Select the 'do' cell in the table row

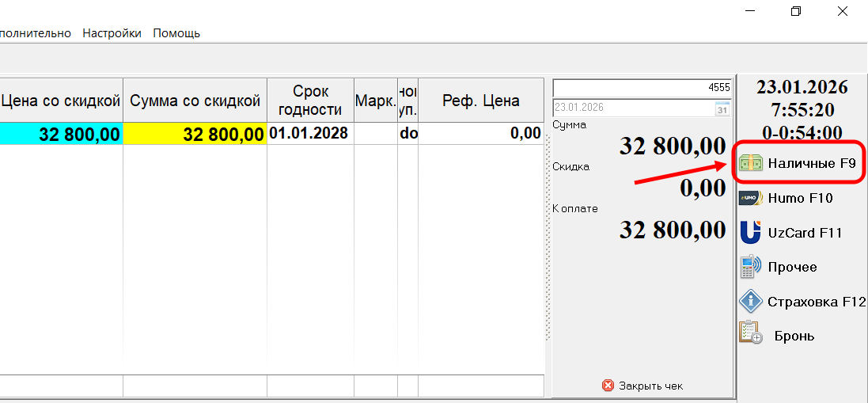(408, 134)
